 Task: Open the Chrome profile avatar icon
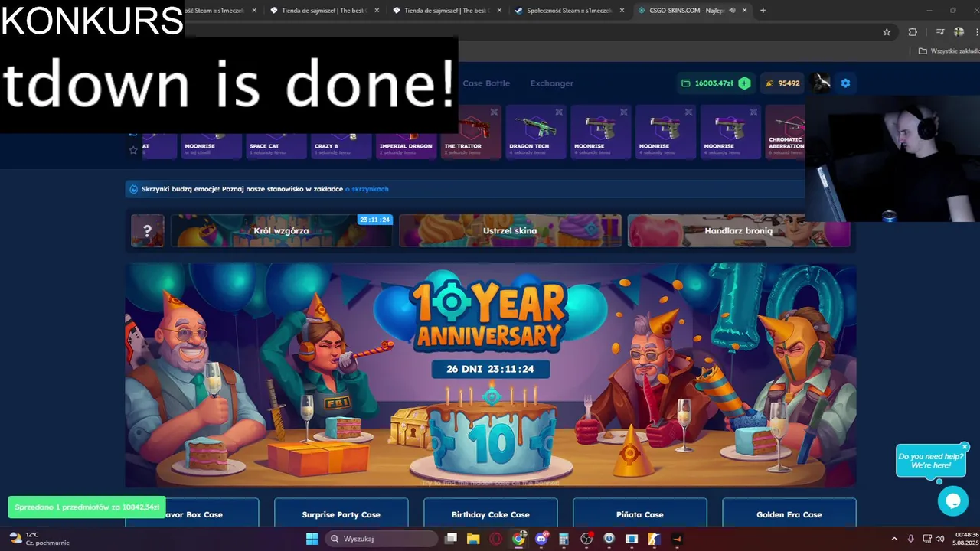pos(959,32)
